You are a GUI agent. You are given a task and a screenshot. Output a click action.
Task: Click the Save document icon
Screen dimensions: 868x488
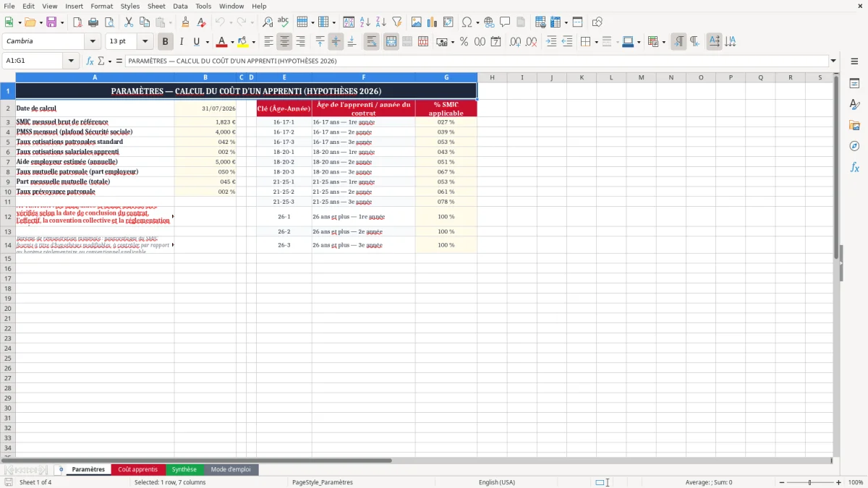51,22
